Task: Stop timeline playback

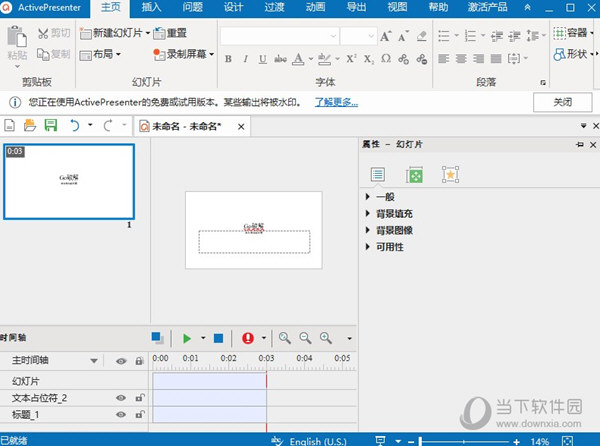Action: coord(219,339)
